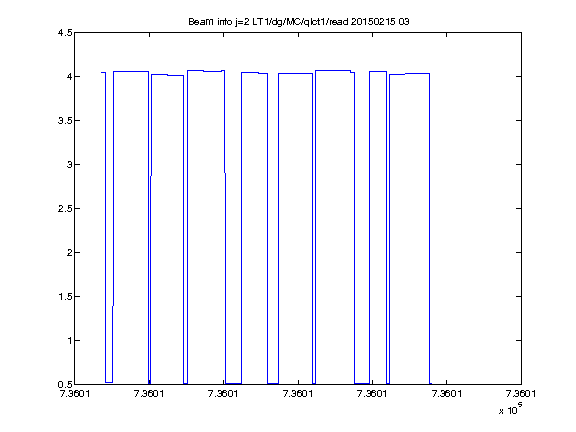Viewport: 576px width, 432px height.
Task: Click the 3 y-axis tick label
Action: point(69,165)
